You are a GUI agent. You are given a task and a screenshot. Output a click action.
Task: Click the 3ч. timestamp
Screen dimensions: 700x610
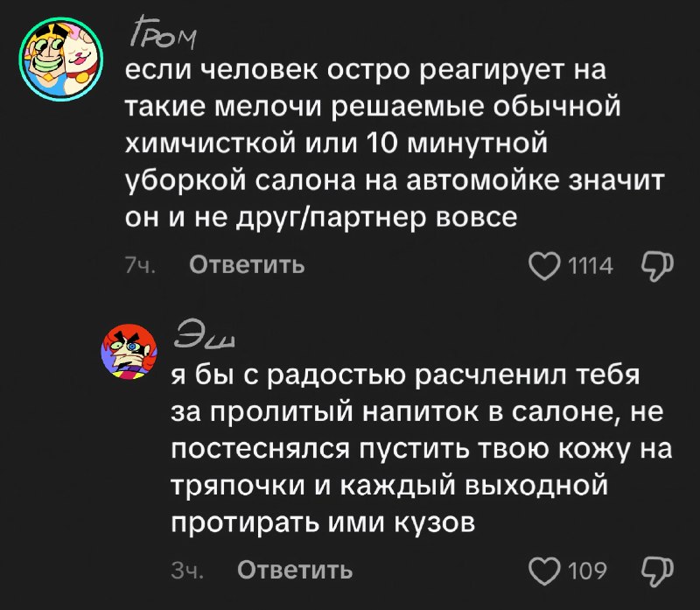(x=187, y=571)
